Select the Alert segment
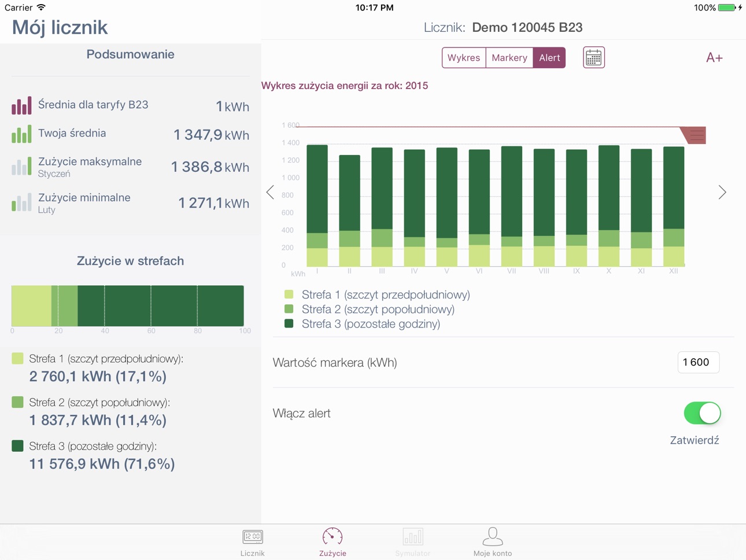Image resolution: width=746 pixels, height=560 pixels. click(x=549, y=58)
